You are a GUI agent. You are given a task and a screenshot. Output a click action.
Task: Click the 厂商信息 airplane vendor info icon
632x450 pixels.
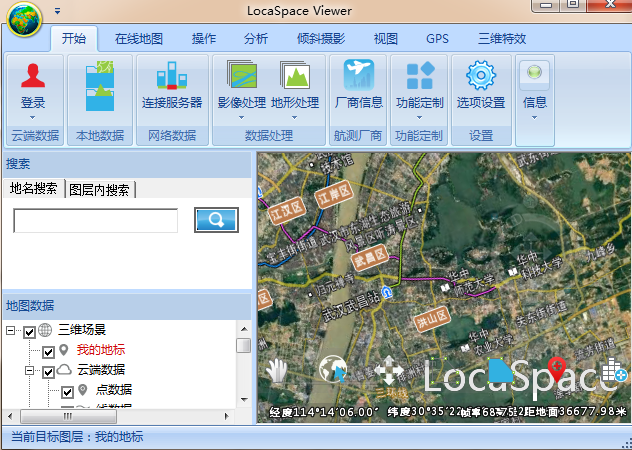click(359, 75)
